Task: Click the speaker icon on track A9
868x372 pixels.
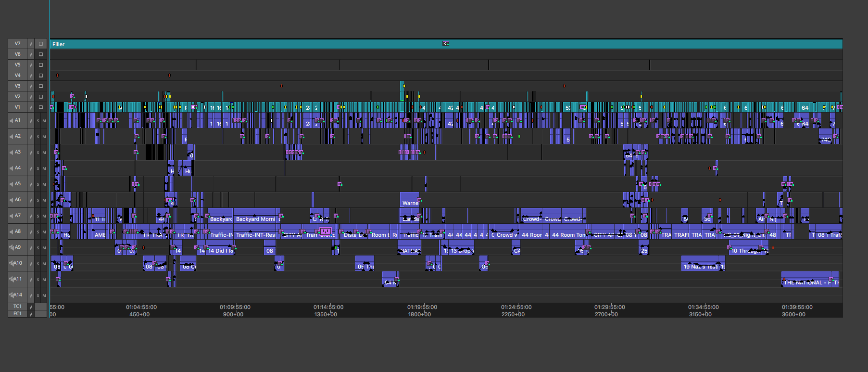Action: (x=12, y=247)
